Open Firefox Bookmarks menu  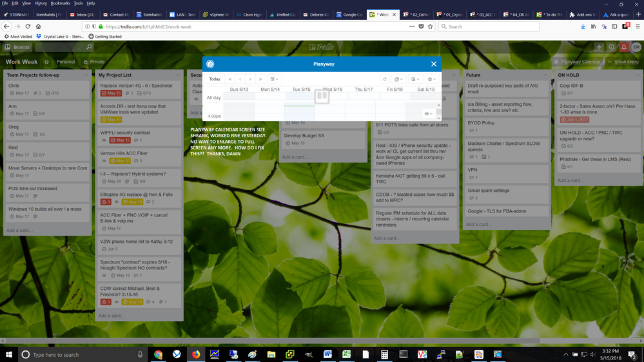pyautogui.click(x=60, y=3)
